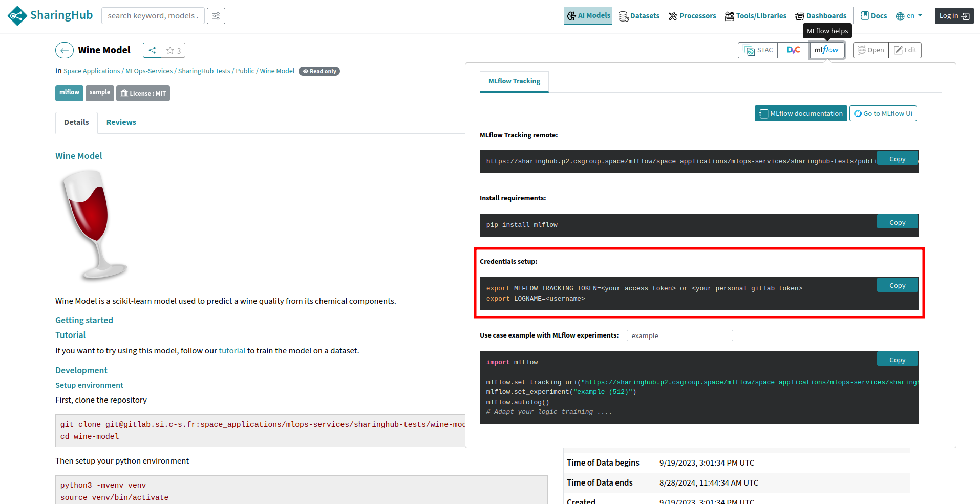The height and width of the screenshot is (504, 980).
Task: Click the 'export LOGNAME=<username>' line
Action: (x=536, y=299)
